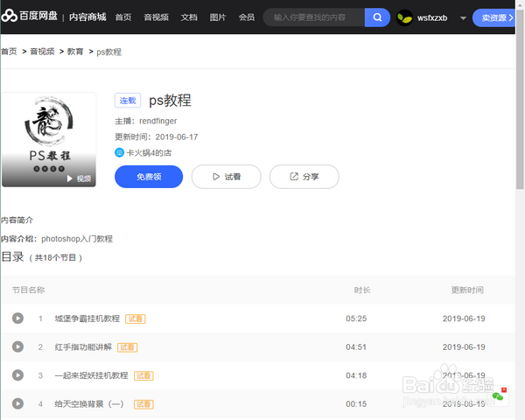Click the WeChat floating icon
The width and height of the screenshot is (525, 420).
point(498,396)
